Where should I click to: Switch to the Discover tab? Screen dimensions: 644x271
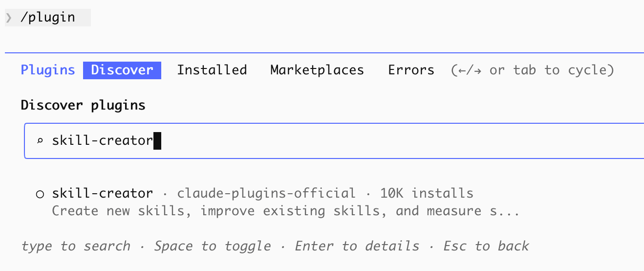tap(122, 70)
